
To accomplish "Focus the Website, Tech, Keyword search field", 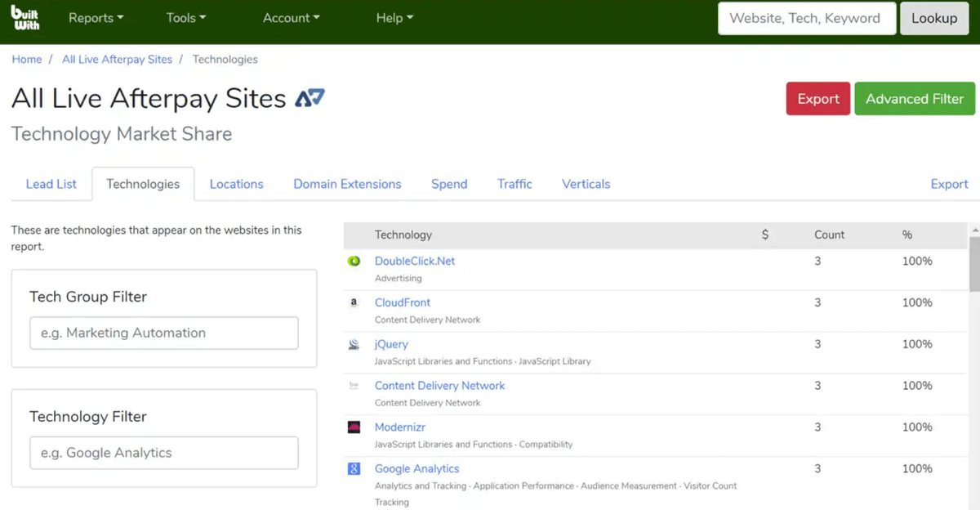I will pyautogui.click(x=807, y=18).
